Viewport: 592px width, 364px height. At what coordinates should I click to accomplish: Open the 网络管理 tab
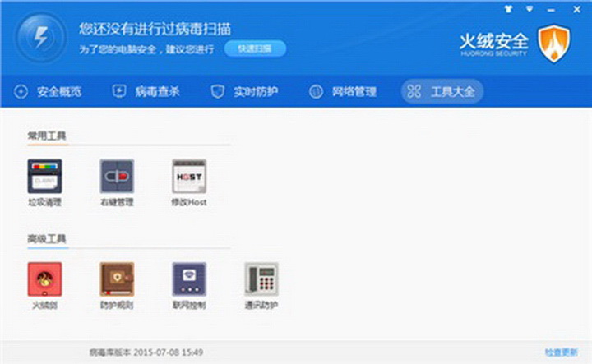(x=343, y=91)
